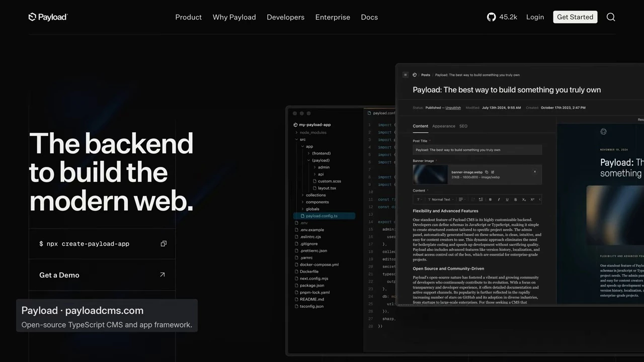Open the text alignment dropdown in editor toolbar
Viewport: 644px width, 362px height.
[462, 200]
